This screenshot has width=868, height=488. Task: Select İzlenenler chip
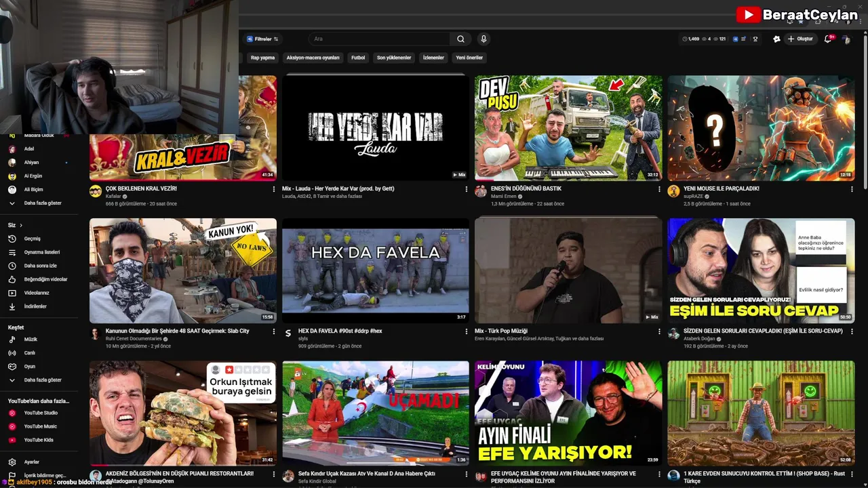tap(433, 58)
